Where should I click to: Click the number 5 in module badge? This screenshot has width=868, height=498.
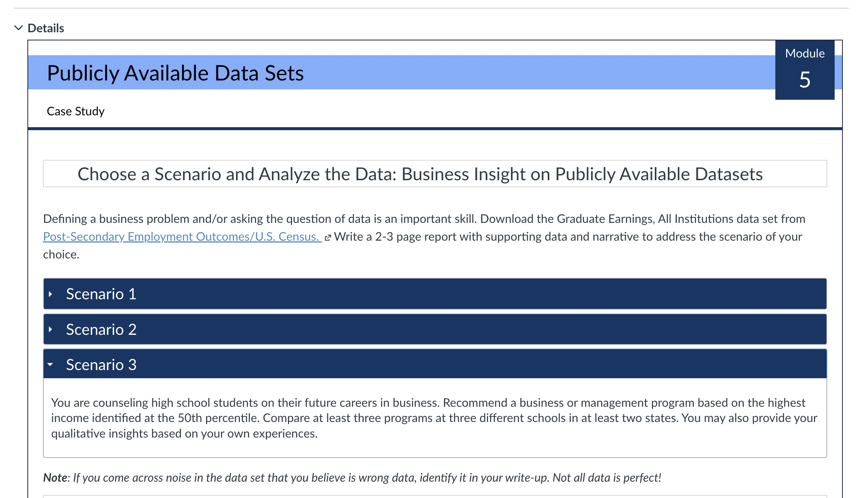pos(805,80)
